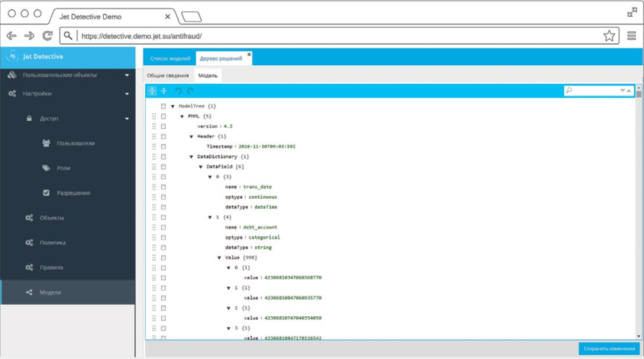This screenshot has height=359, width=644.
Task: Click the magnifier icon in the address bar
Action: tap(68, 36)
